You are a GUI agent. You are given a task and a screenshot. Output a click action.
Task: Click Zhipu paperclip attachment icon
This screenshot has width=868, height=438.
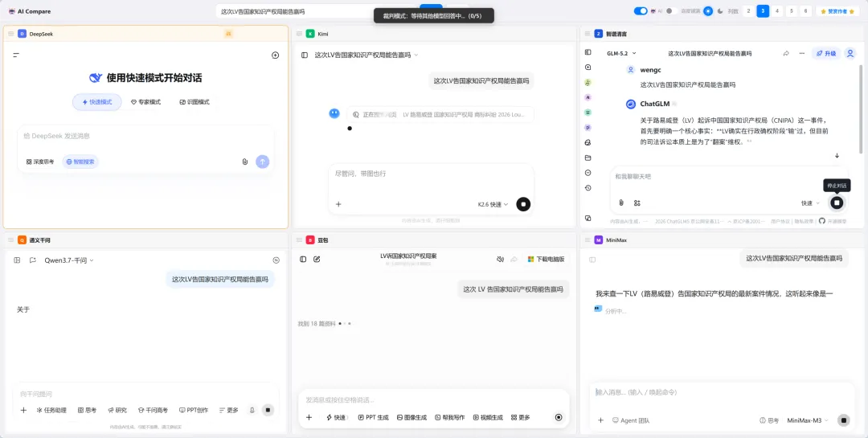pos(621,203)
